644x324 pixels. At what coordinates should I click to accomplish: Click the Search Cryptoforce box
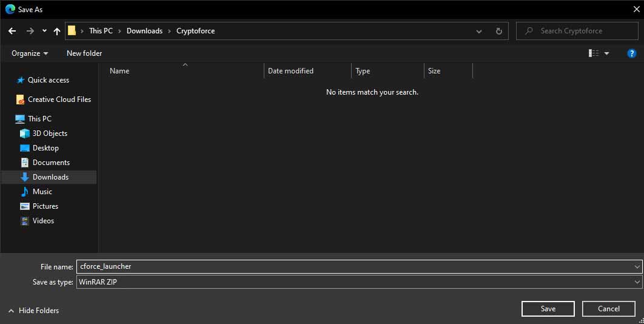(x=576, y=31)
